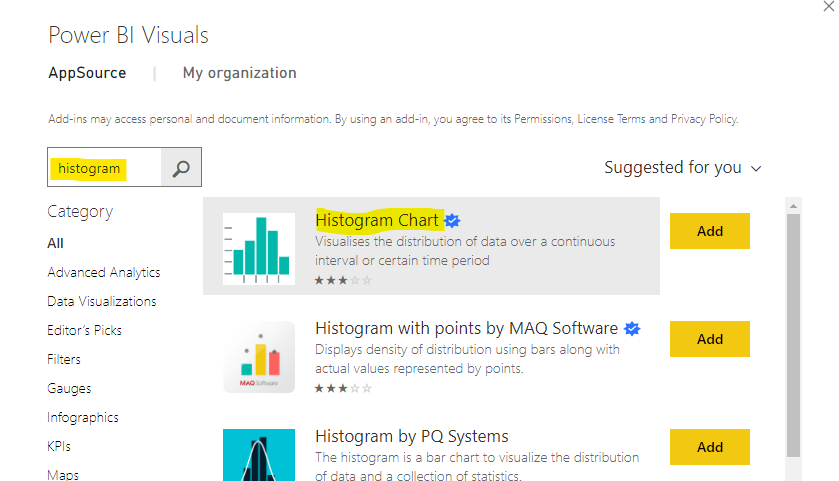
Task: Open the Histogram Chart visual thumbnail
Action: [258, 246]
